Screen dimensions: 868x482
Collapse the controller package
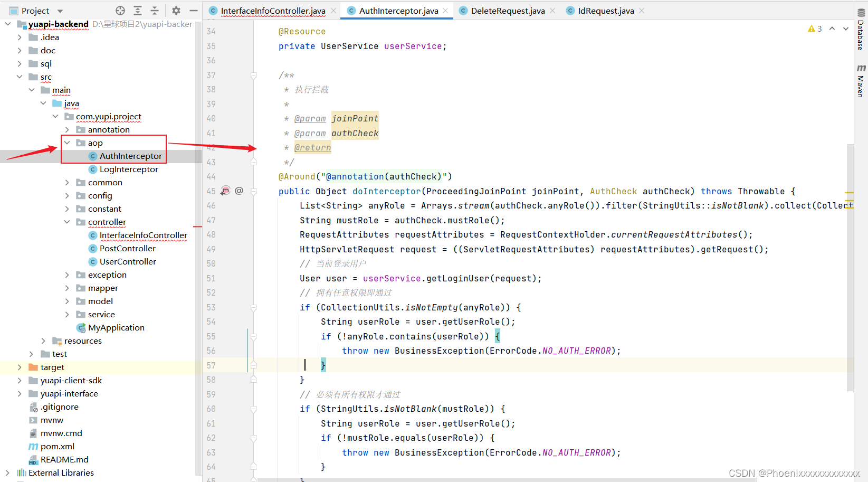click(67, 222)
